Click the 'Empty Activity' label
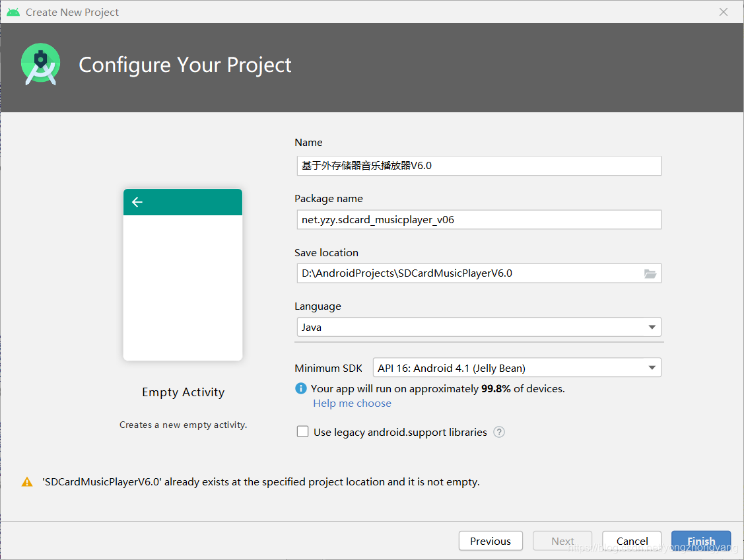This screenshot has width=744, height=560. pyautogui.click(x=183, y=392)
